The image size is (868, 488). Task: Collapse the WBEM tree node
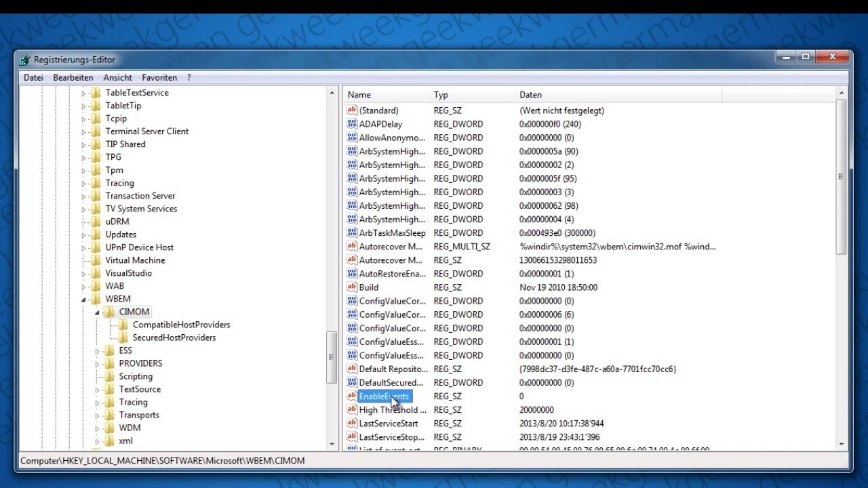point(84,300)
